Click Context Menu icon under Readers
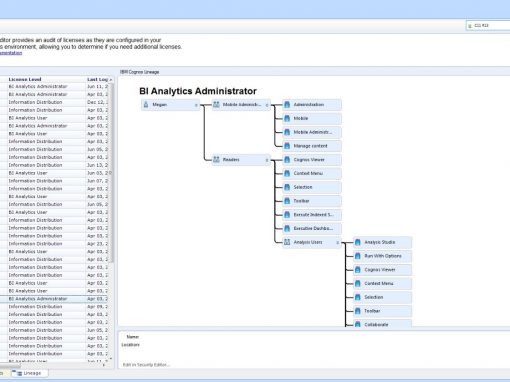 (x=287, y=173)
